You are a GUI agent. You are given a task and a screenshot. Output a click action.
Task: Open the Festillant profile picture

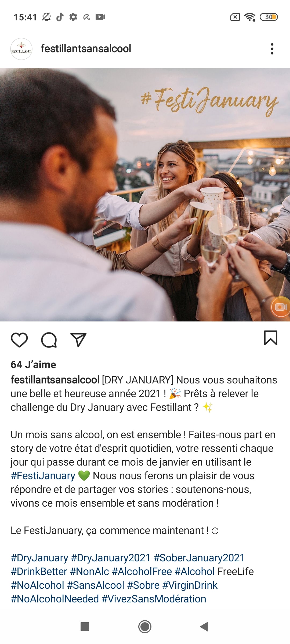pos(21,49)
